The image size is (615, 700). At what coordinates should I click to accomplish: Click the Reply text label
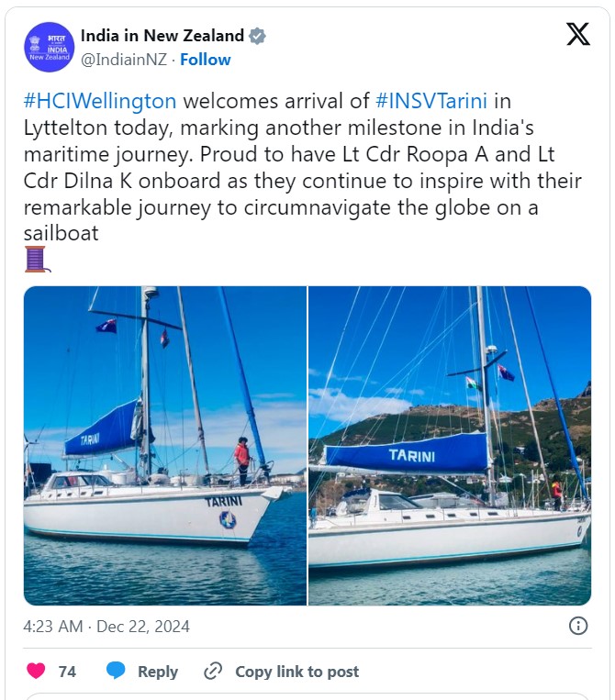click(x=157, y=672)
